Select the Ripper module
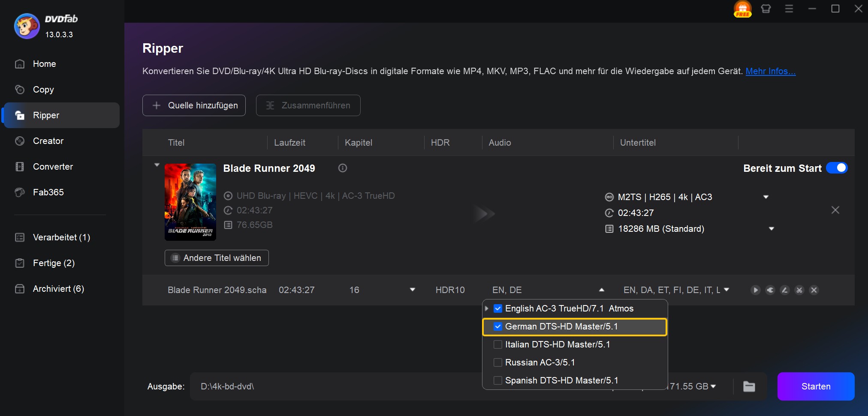This screenshot has height=416, width=868. click(x=61, y=115)
